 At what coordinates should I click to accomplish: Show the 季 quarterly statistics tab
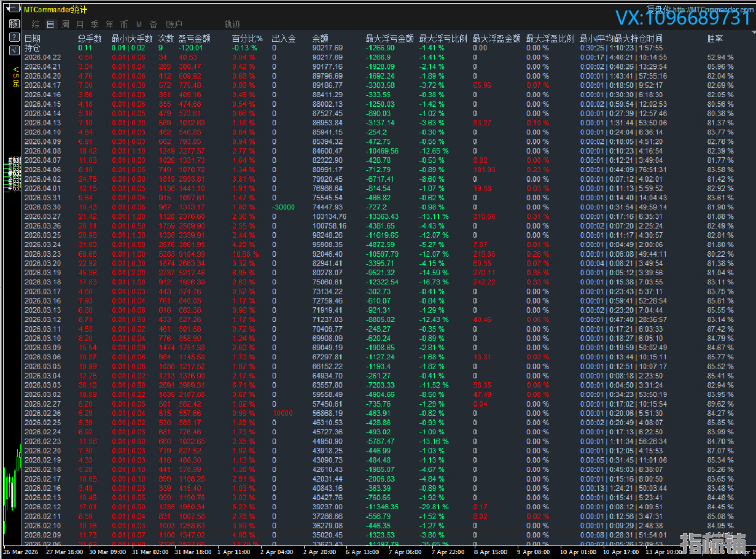(95, 25)
